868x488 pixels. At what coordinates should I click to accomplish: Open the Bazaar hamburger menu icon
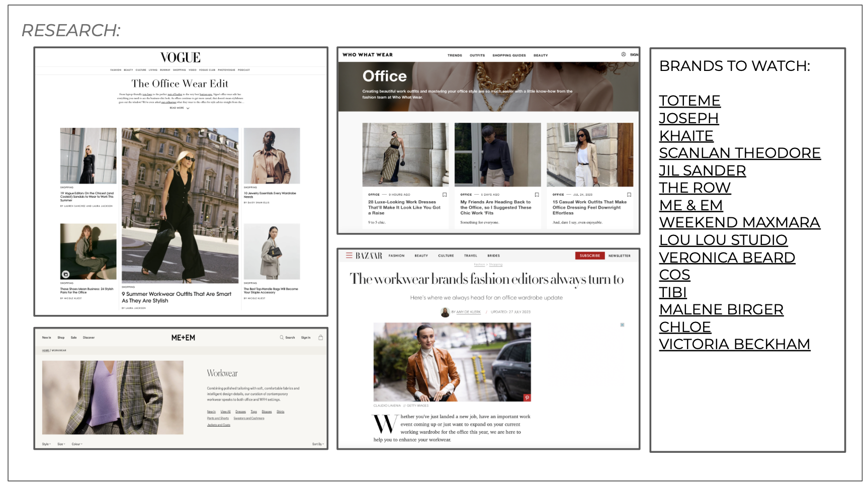point(349,256)
